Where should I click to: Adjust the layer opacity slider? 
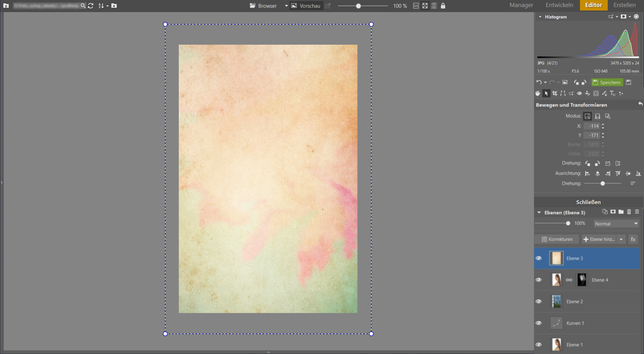[568, 223]
